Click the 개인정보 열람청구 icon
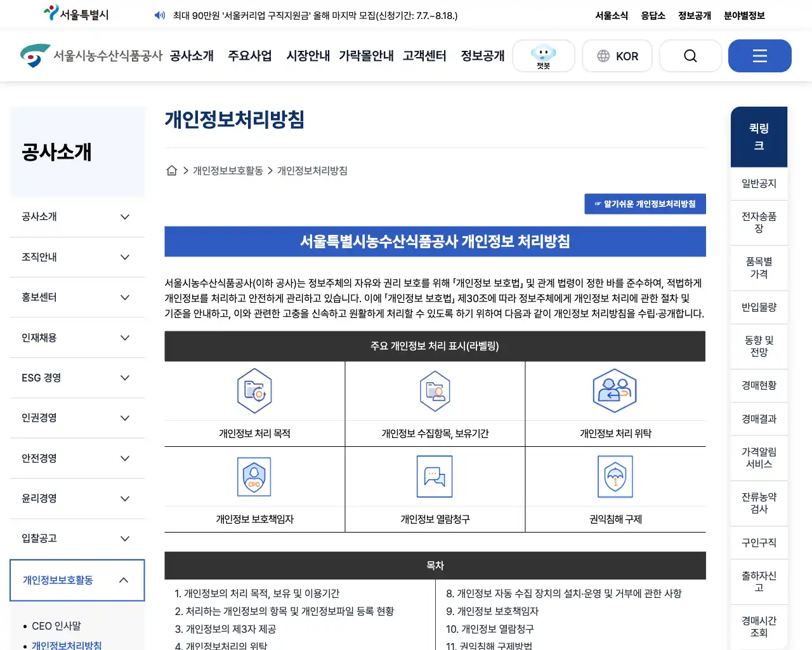The height and width of the screenshot is (650, 812). click(x=435, y=477)
